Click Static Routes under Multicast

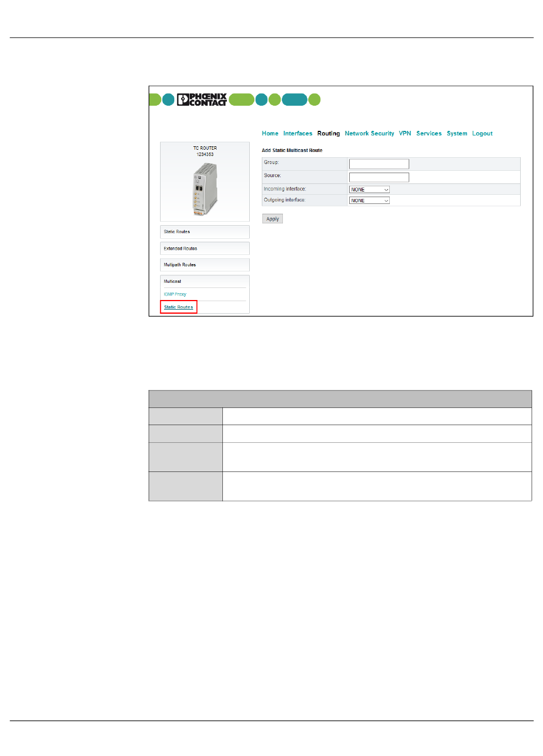point(178,307)
